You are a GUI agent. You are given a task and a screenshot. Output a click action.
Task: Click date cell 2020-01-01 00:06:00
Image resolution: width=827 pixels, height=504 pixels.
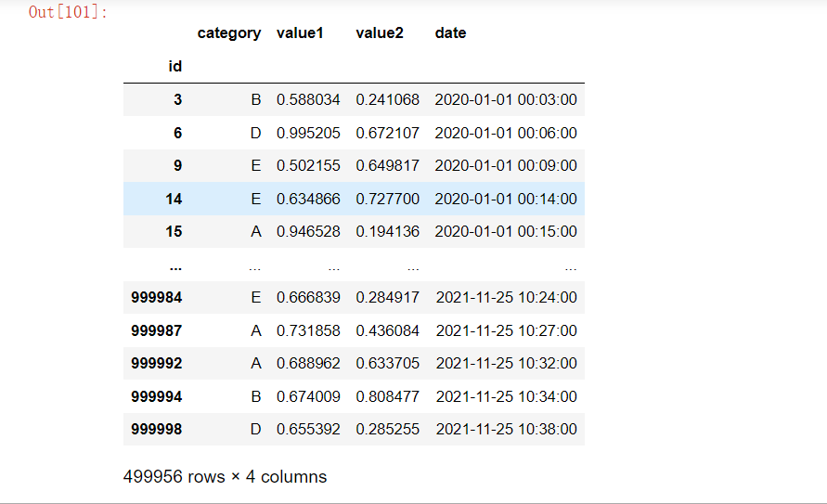pyautogui.click(x=506, y=133)
